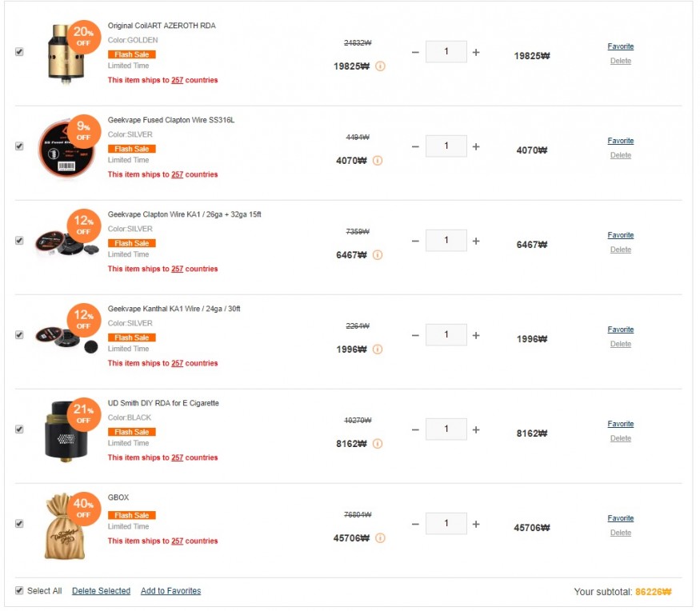Deselect the GBOX item checkbox
This screenshot has height=611, width=700.
tap(19, 524)
